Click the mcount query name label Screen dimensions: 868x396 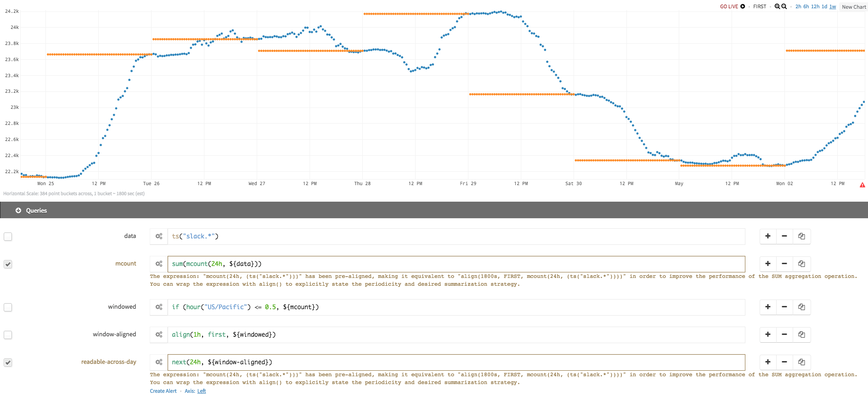[126, 263]
